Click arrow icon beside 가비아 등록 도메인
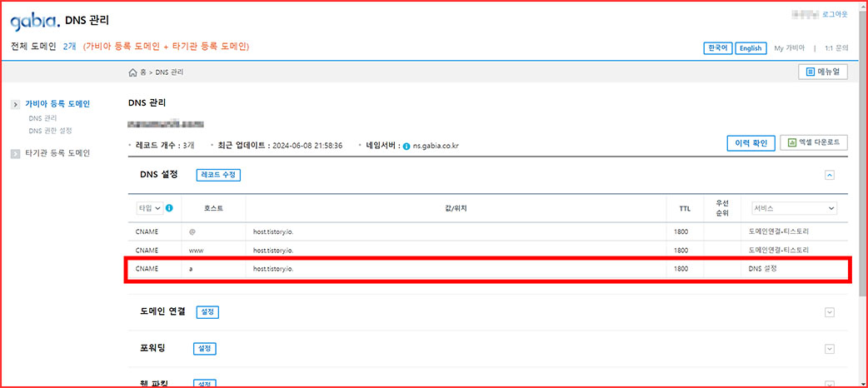The height and width of the screenshot is (388, 868). (x=16, y=104)
